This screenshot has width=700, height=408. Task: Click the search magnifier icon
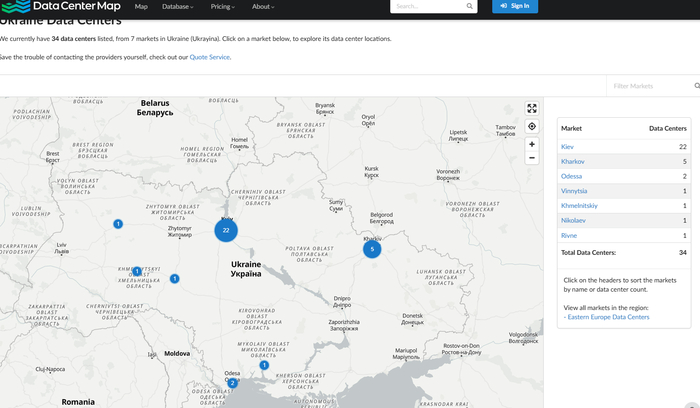[x=470, y=6]
